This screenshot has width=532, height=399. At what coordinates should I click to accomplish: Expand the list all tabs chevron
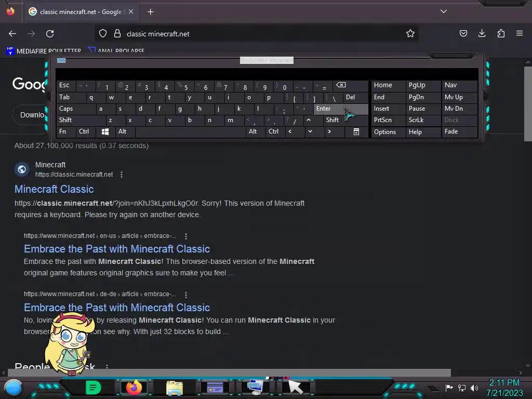click(444, 11)
